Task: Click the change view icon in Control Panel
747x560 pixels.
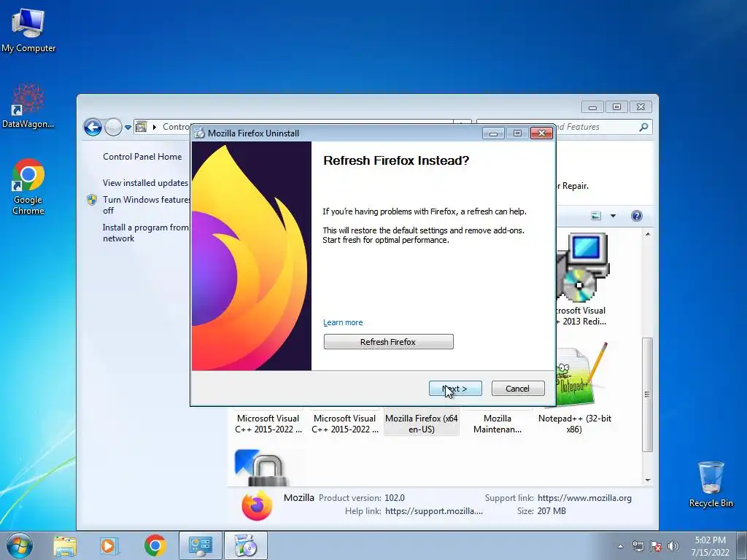Action: [595, 216]
